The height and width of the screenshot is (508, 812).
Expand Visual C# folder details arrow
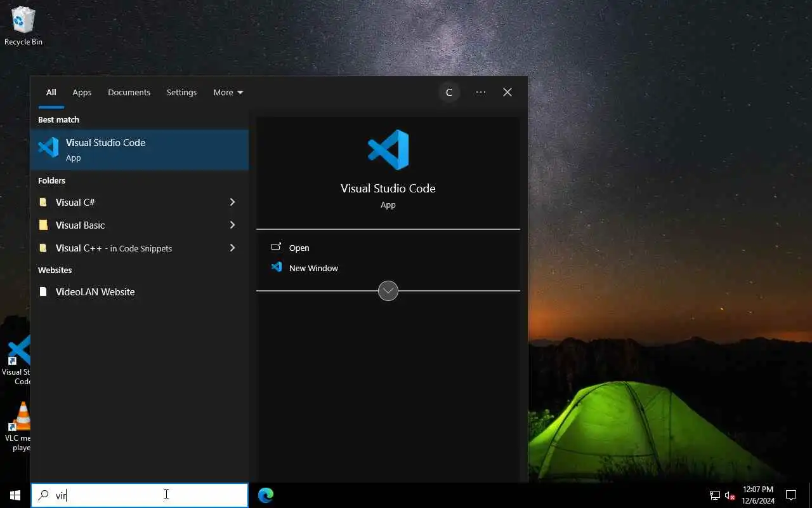pyautogui.click(x=232, y=202)
